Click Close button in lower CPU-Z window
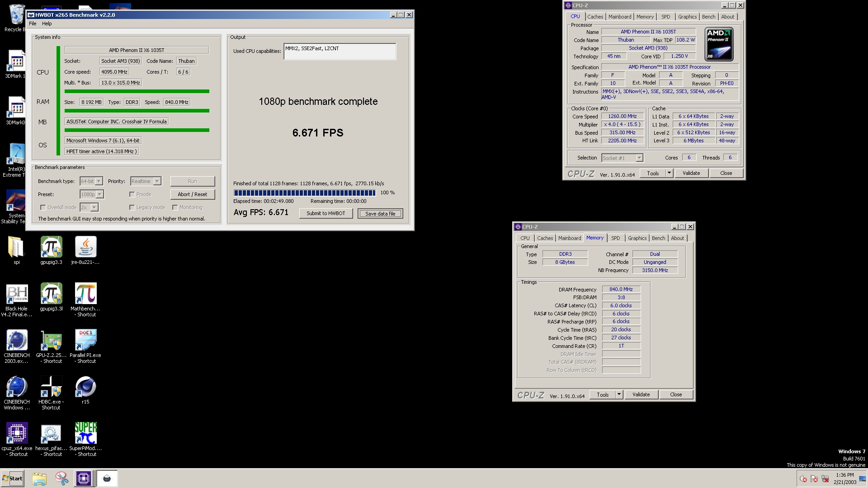The height and width of the screenshot is (488, 868). point(676,394)
